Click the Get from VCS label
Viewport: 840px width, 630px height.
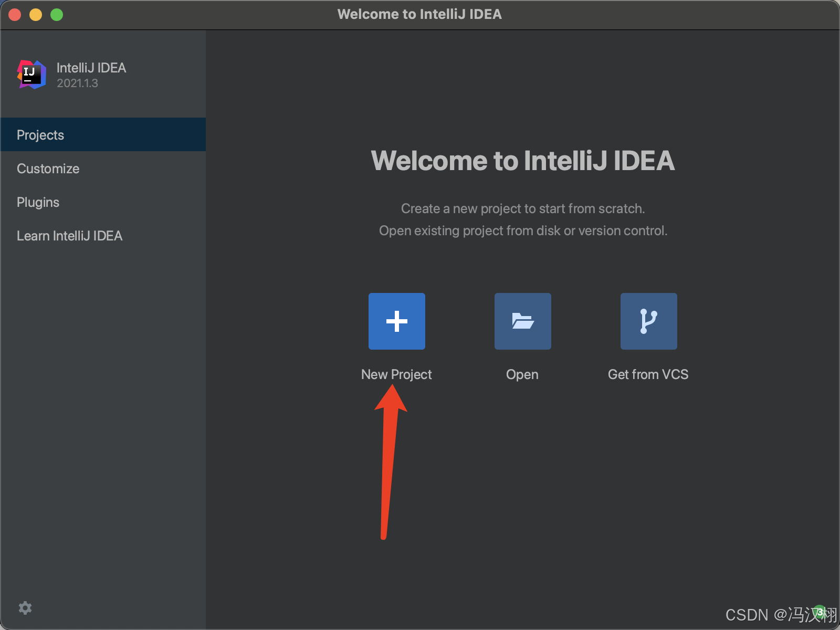[648, 374]
